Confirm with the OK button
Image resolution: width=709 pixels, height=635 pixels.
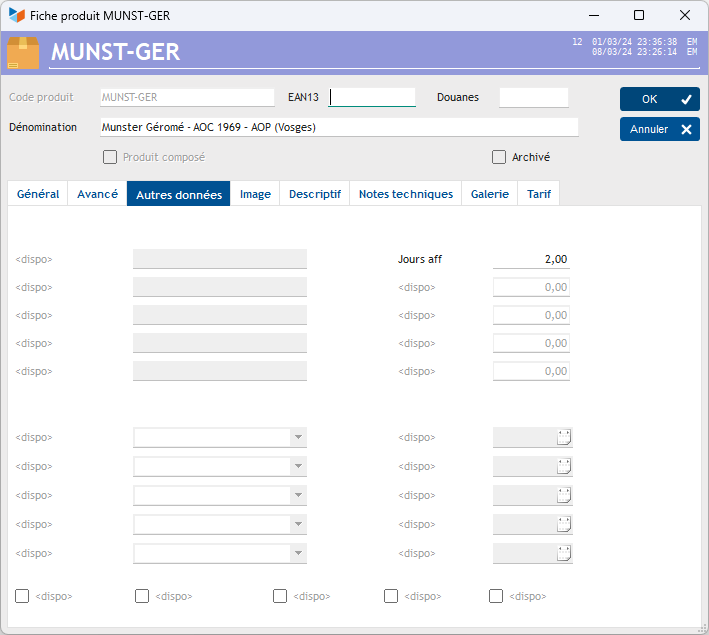pos(659,99)
